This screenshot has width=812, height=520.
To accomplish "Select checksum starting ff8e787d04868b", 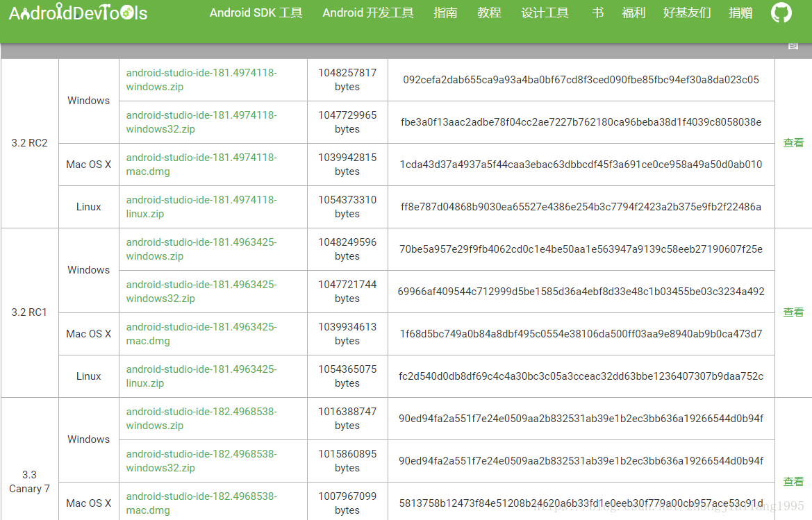I will pos(581,207).
